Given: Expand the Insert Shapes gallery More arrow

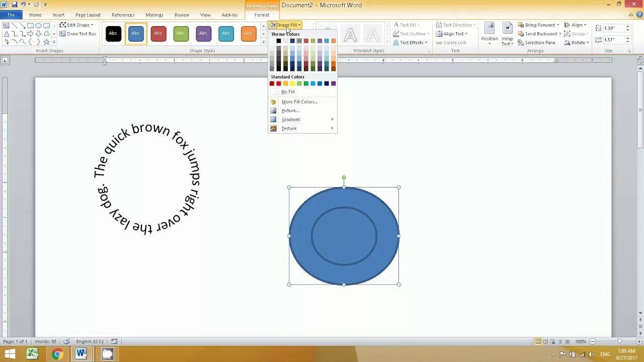Looking at the screenshot, I should pyautogui.click(x=54, y=42).
